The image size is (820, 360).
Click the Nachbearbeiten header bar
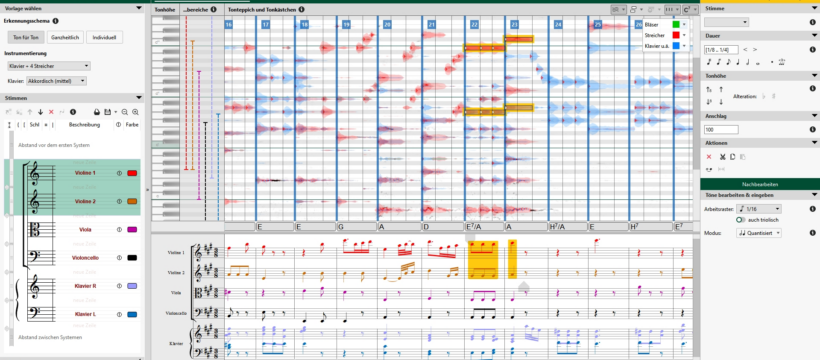(x=760, y=184)
